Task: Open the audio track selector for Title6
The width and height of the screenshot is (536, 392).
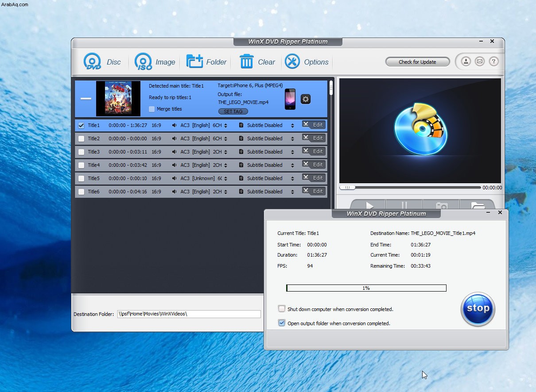Action: coord(226,192)
